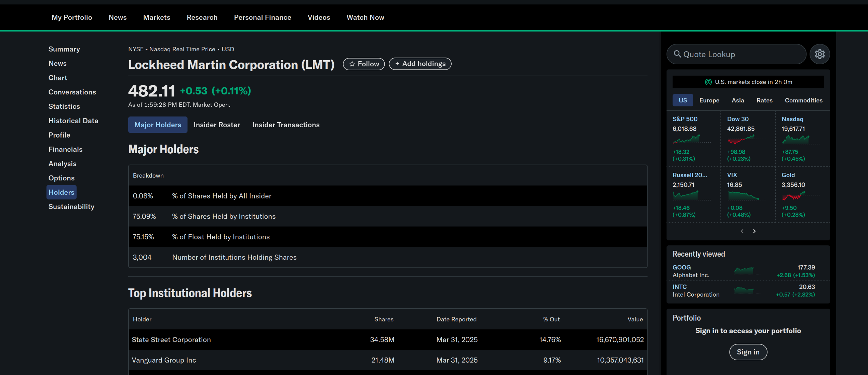Click the star icon in Follow
Screen dimensions: 868x375
click(352, 64)
